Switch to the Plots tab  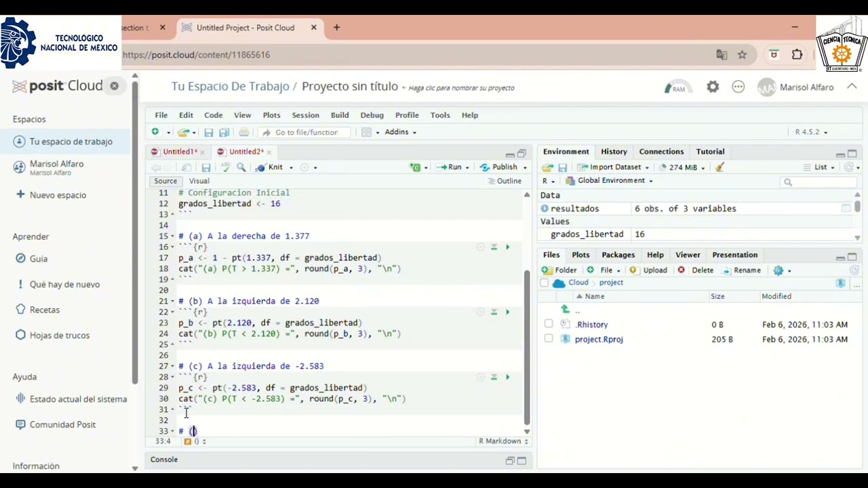[x=580, y=255]
